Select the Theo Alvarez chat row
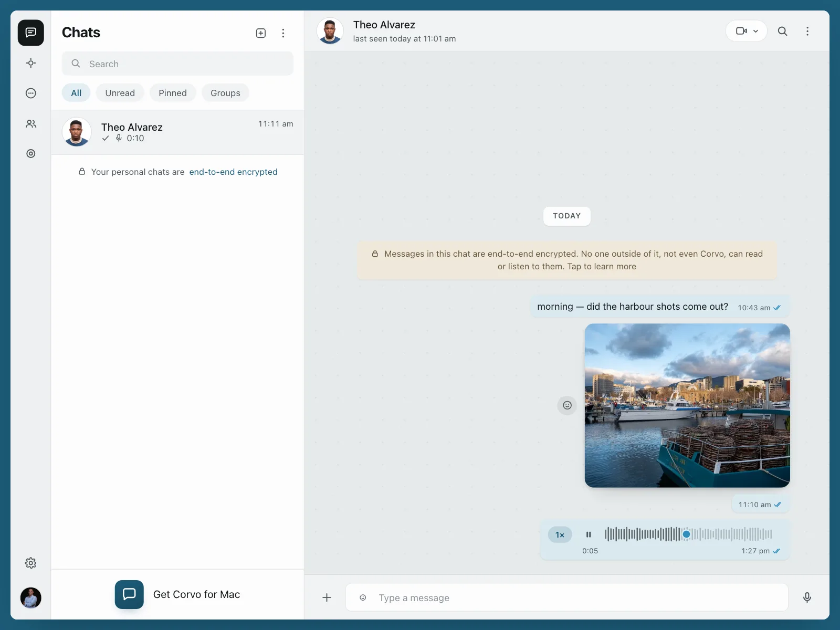840x630 pixels. click(177, 132)
